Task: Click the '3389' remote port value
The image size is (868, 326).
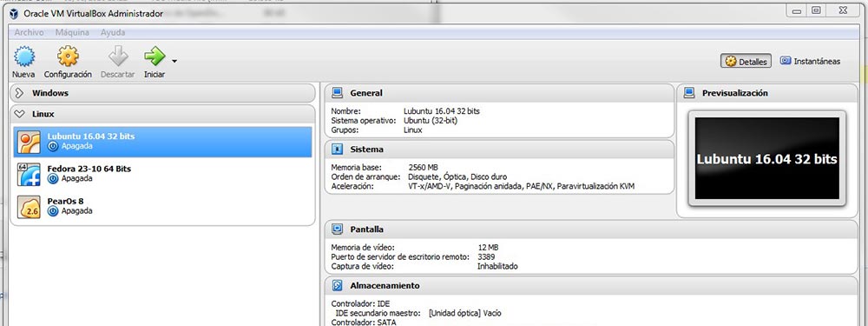Action: (x=485, y=256)
